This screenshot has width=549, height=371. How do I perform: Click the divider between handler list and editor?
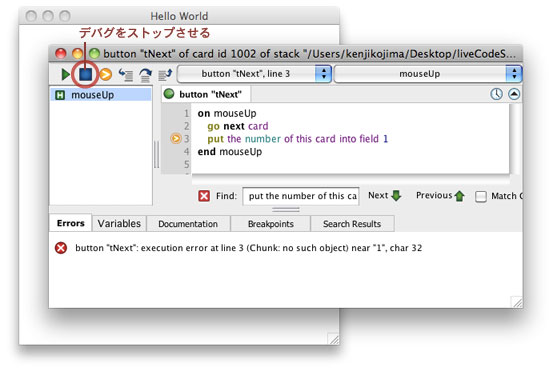coord(157,154)
